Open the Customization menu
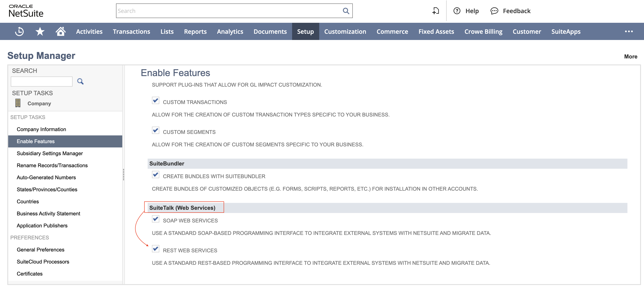 point(345,31)
